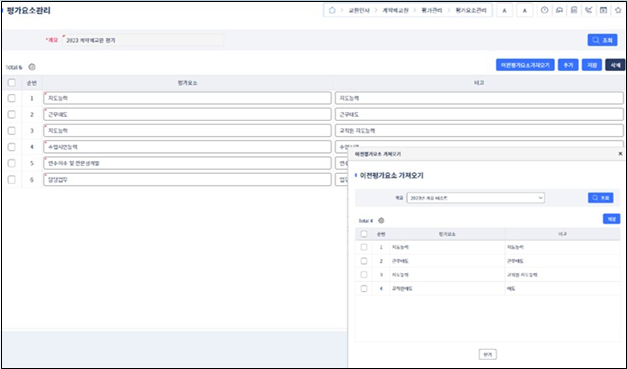
Task: Click row 3 평가요소 input field
Action: (188, 131)
